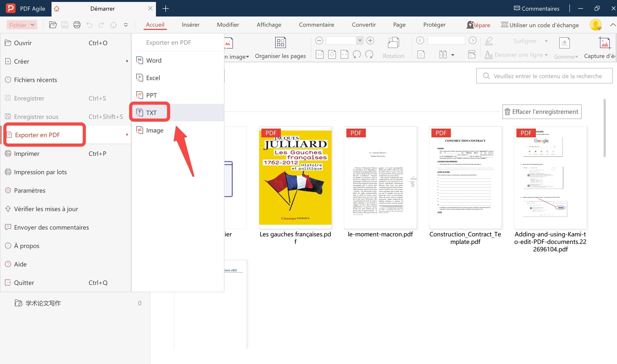This screenshot has height=364, width=617.
Task: Click the single page view icon
Action: [421, 54]
